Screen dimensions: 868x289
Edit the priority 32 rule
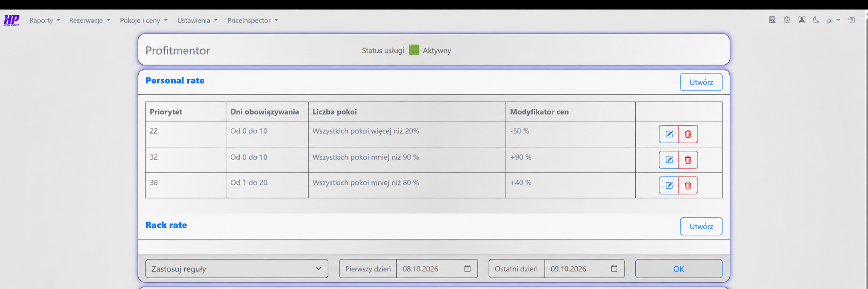[669, 160]
